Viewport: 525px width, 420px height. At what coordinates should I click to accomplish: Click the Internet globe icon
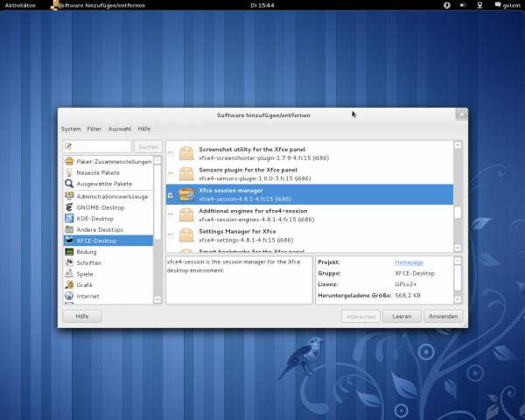point(69,296)
